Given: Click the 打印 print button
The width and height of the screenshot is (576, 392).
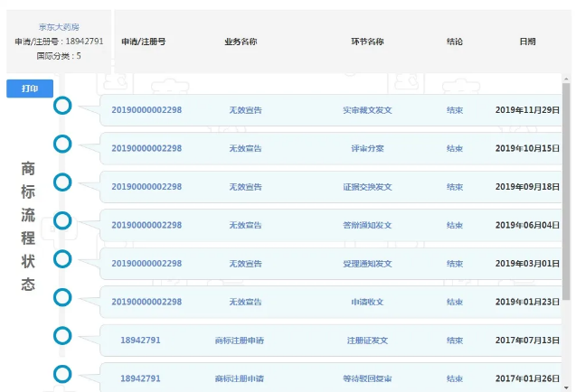Looking at the screenshot, I should (x=30, y=89).
